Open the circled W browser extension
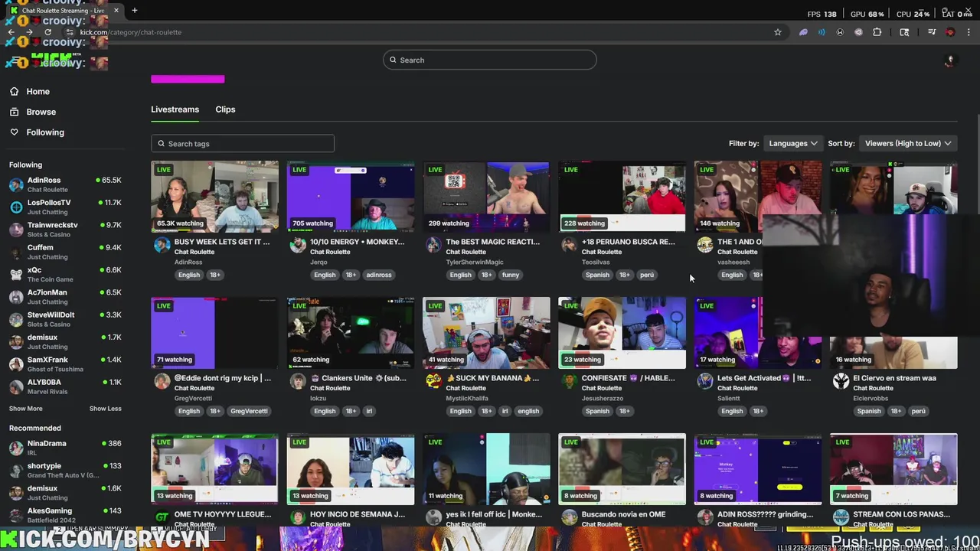Screen dimensions: 980x551 840,32
